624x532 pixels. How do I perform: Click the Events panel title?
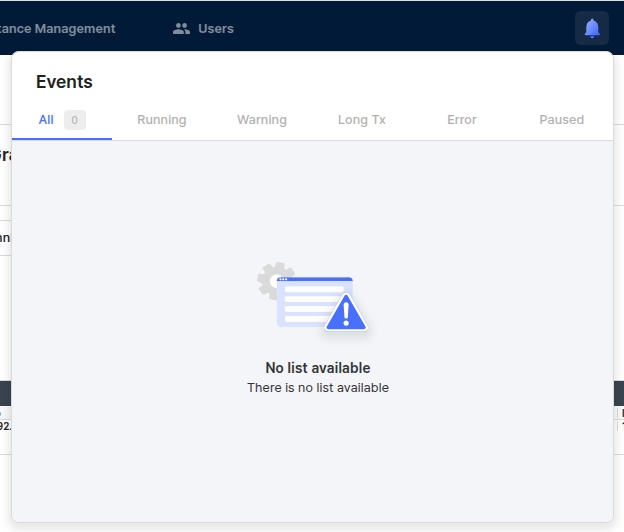(64, 82)
